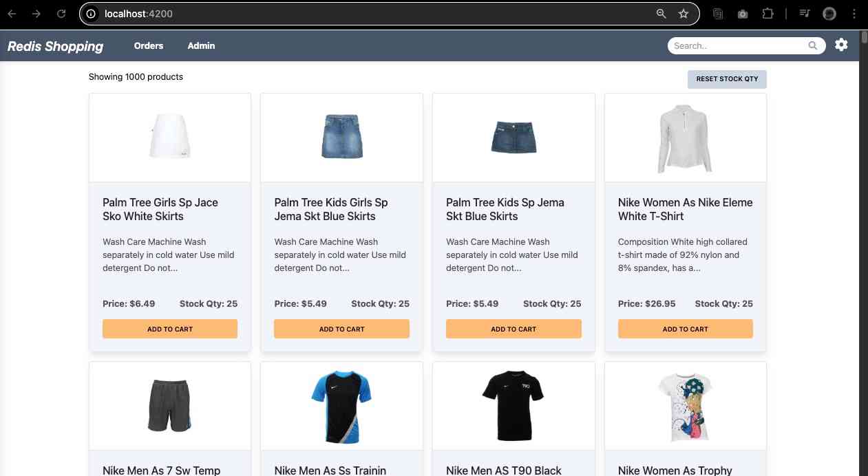Viewport: 868px width, 476px height.
Task: Click into the Search products field
Action: click(x=737, y=46)
